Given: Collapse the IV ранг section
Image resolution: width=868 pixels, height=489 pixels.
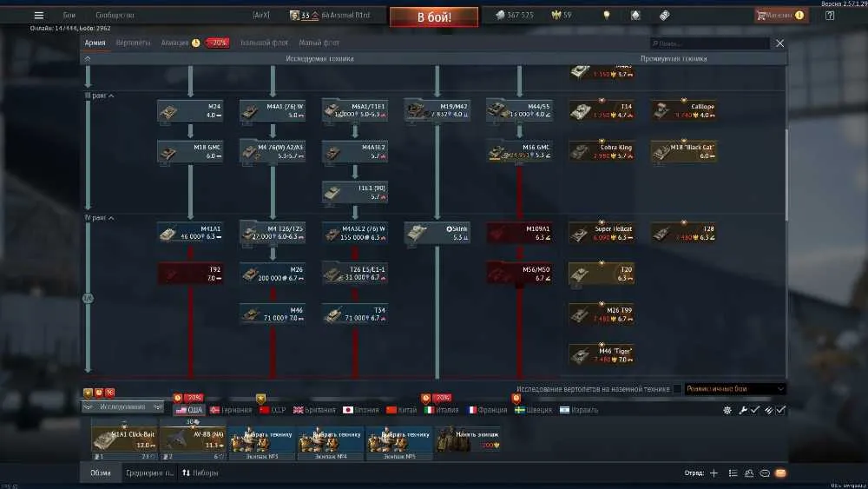Looking at the screenshot, I should point(100,218).
